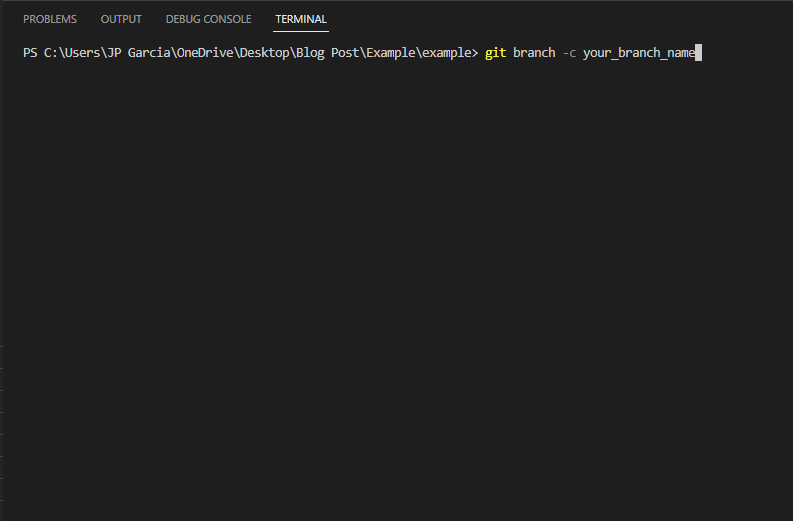Click the '-c' flag in the command
Viewport: 793px width, 521px height.
569,53
